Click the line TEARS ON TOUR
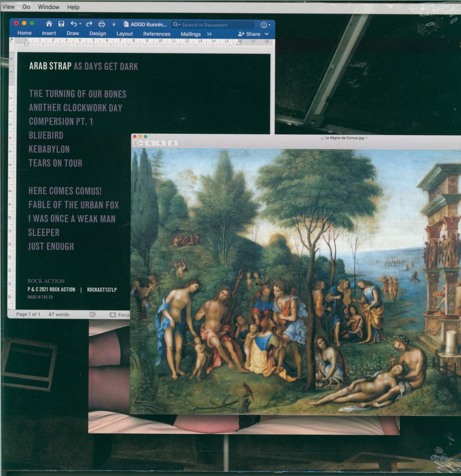 (x=55, y=163)
